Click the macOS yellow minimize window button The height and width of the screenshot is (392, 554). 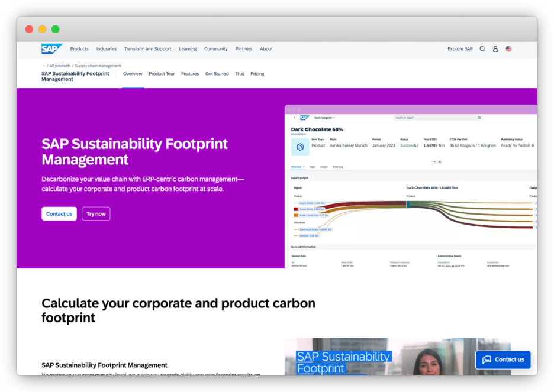pos(43,30)
